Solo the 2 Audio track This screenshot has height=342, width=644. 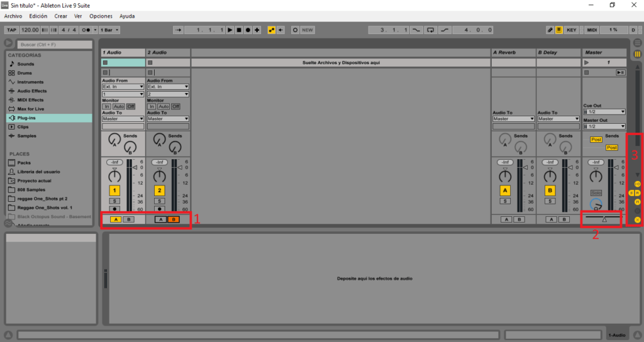coord(160,201)
